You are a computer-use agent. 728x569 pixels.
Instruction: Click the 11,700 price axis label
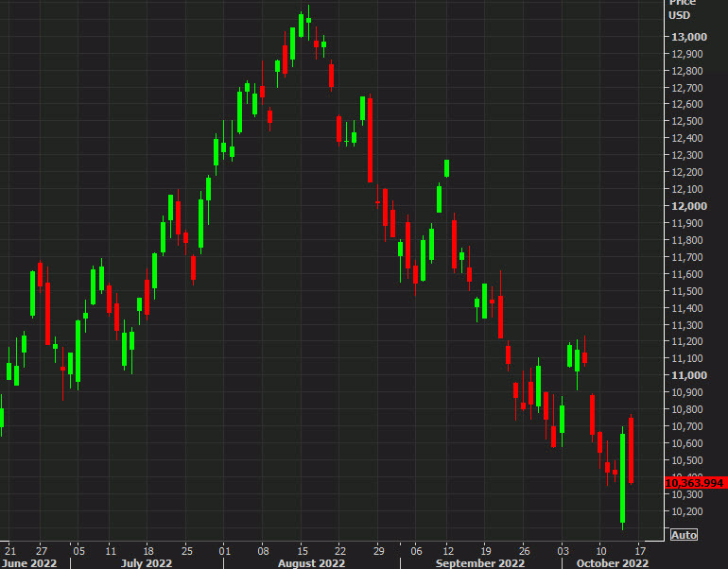pyautogui.click(x=687, y=257)
